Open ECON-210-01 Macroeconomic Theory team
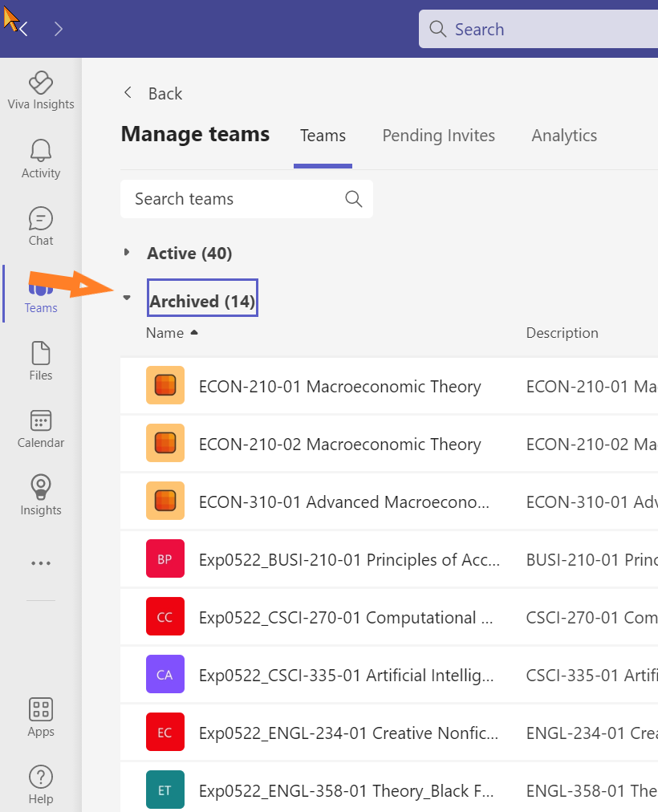The image size is (658, 812). tap(339, 387)
